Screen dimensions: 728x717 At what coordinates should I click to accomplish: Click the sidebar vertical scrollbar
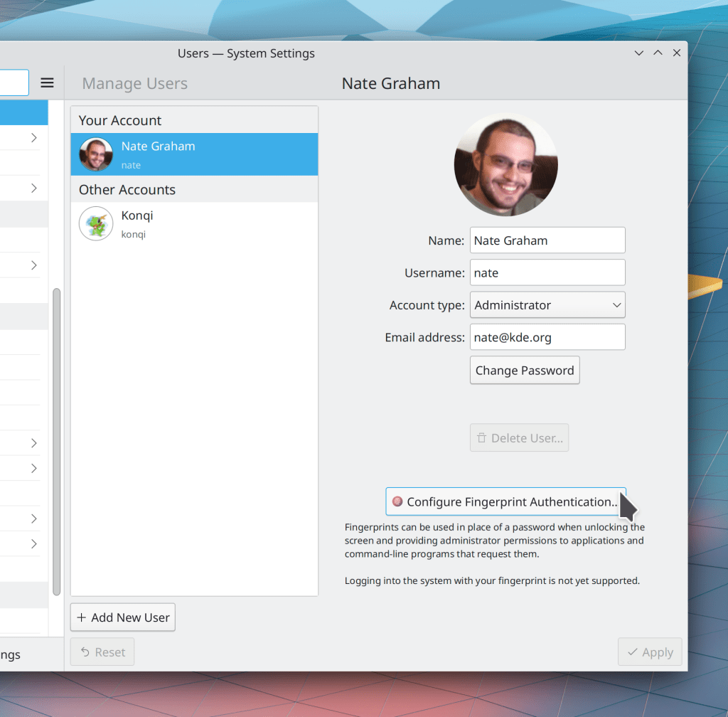tap(57, 441)
